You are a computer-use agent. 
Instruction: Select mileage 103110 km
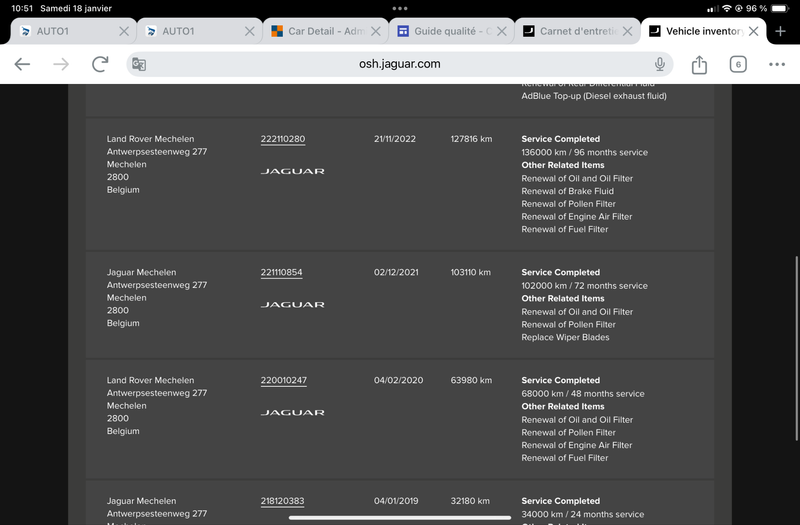click(470, 272)
